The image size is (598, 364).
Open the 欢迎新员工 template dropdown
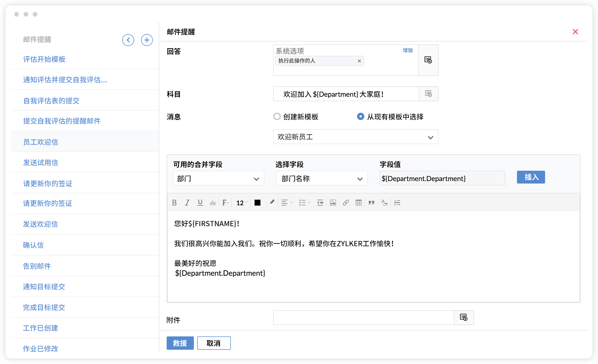356,137
